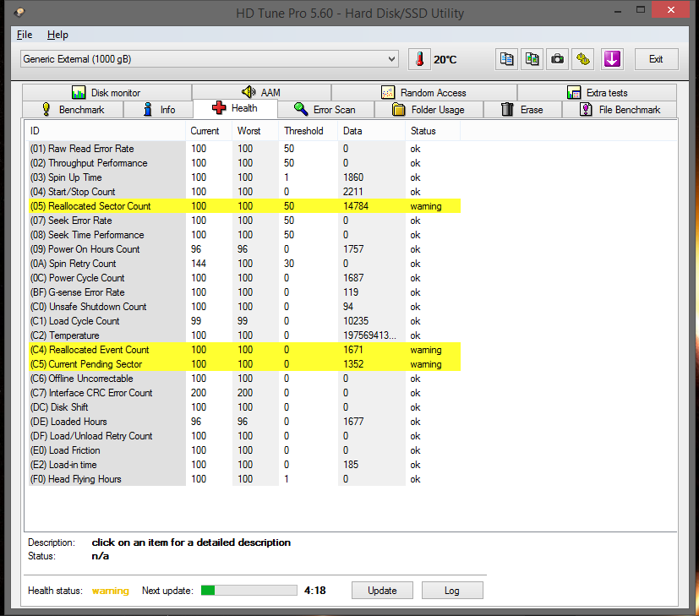This screenshot has width=699, height=616.
Task: Select the G-sense Error Rate row
Action: [244, 292]
